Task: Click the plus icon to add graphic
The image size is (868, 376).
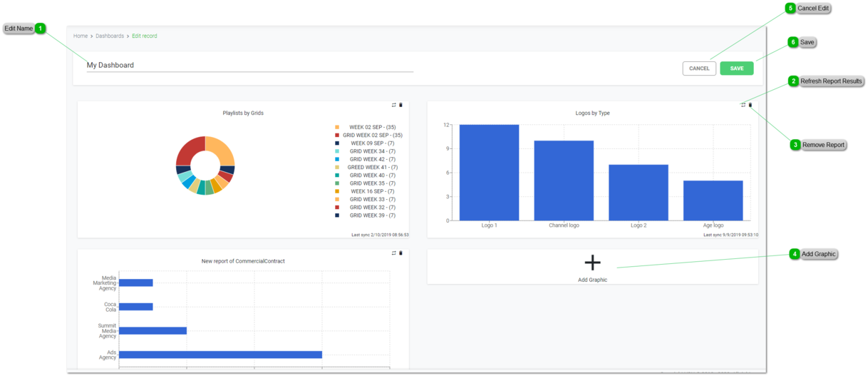Action: (x=592, y=263)
